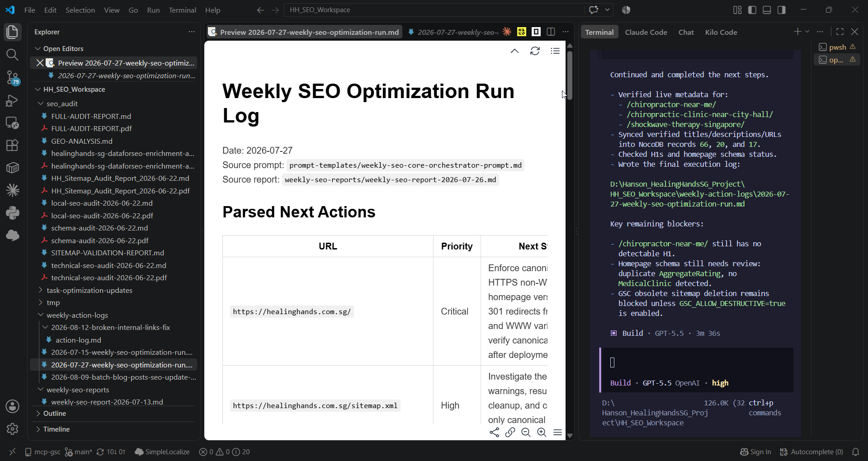The image size is (868, 461).
Task: Click the white square icon in editor title bar
Action: click(x=536, y=32)
